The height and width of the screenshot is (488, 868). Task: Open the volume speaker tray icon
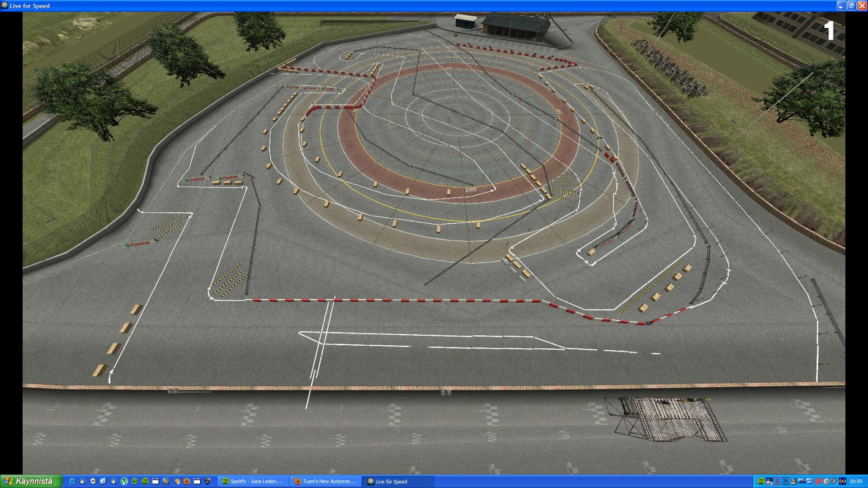pos(835,481)
